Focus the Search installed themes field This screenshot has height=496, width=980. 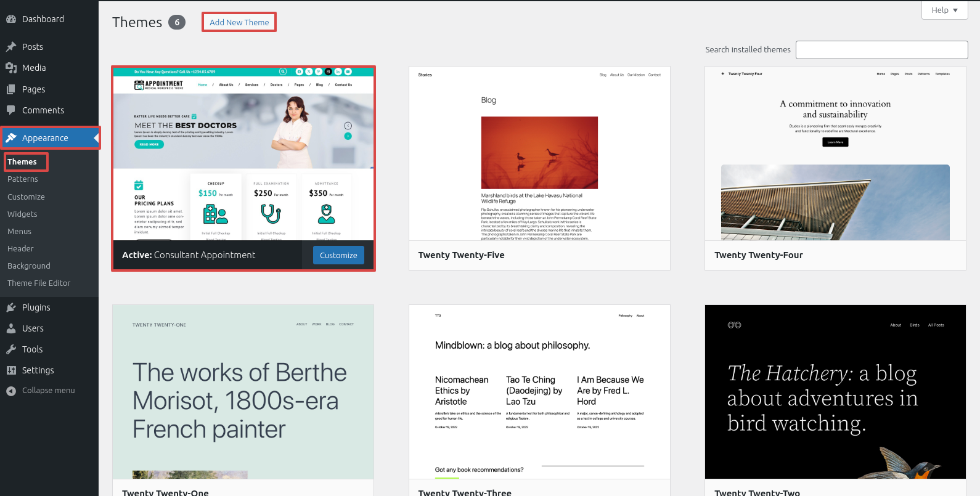pyautogui.click(x=881, y=50)
